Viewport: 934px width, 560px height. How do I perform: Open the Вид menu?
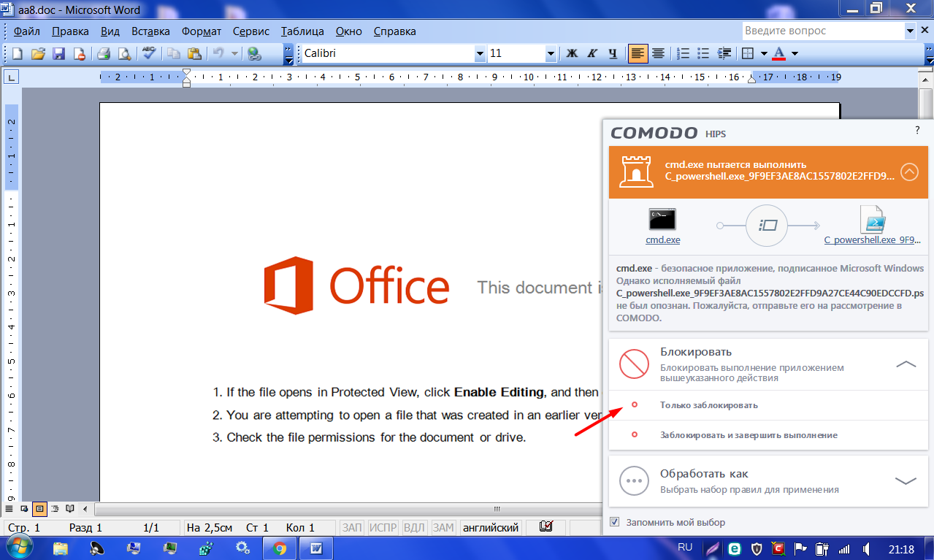110,31
